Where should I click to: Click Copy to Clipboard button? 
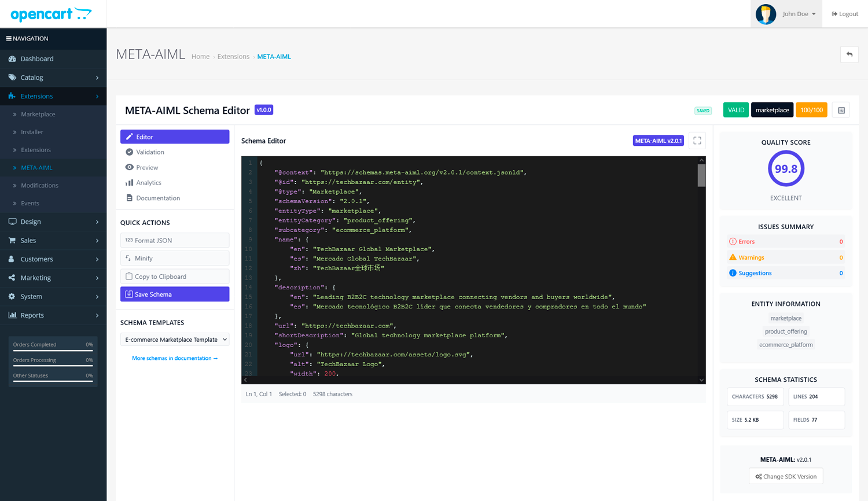pyautogui.click(x=175, y=277)
